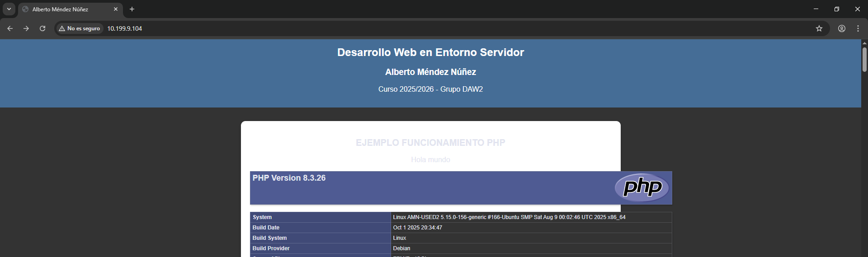
Task: Go back to the previous page
Action: tap(10, 28)
